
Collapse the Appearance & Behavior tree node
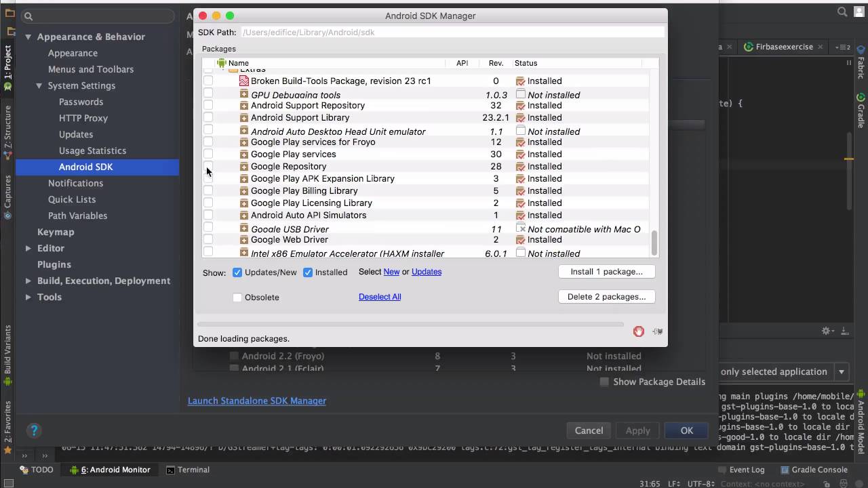28,37
